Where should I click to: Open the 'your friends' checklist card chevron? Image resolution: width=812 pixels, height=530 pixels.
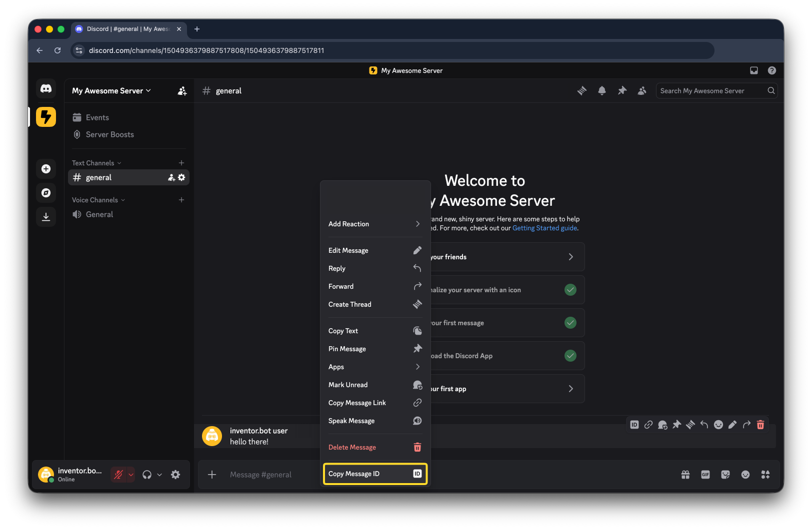571,257
